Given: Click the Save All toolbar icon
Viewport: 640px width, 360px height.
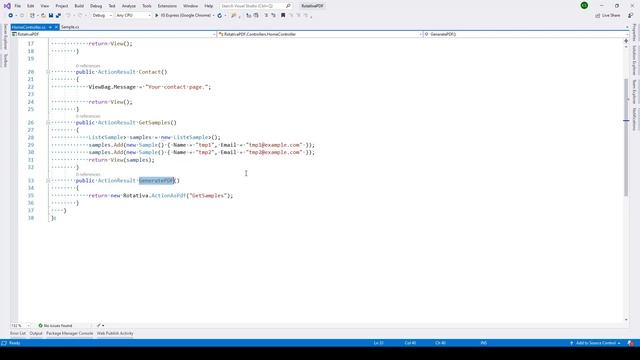Looking at the screenshot, I should [58, 16].
